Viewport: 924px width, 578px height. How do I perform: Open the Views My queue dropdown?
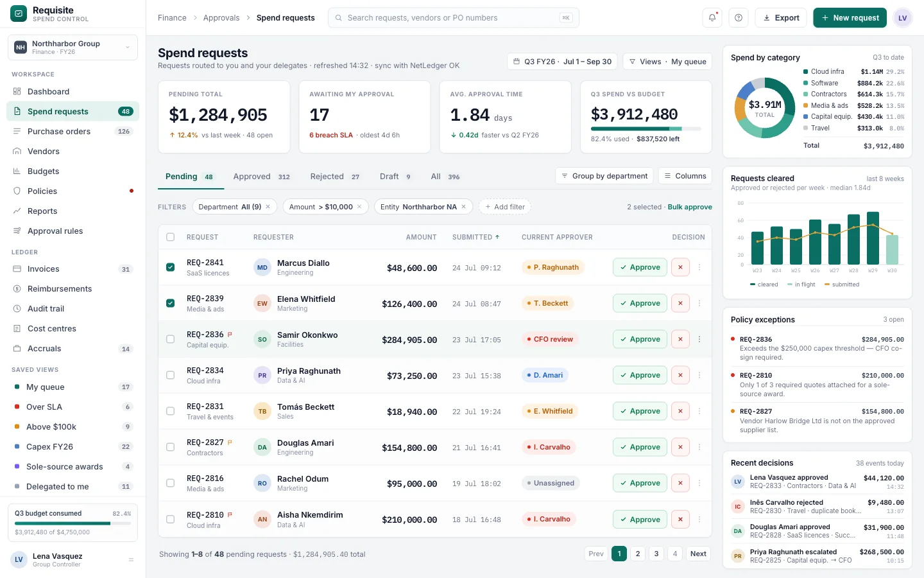pos(667,62)
